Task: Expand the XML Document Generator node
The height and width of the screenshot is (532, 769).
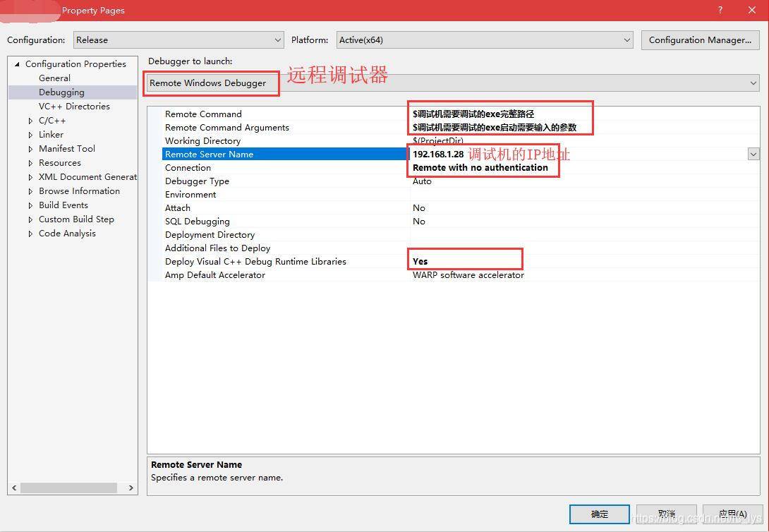Action: coord(30,178)
